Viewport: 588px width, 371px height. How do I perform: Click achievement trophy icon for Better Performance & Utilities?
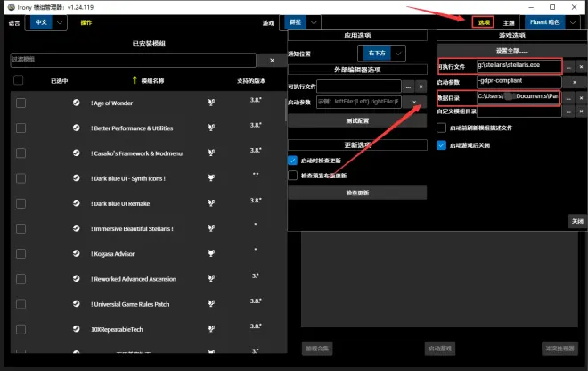pyautogui.click(x=211, y=128)
